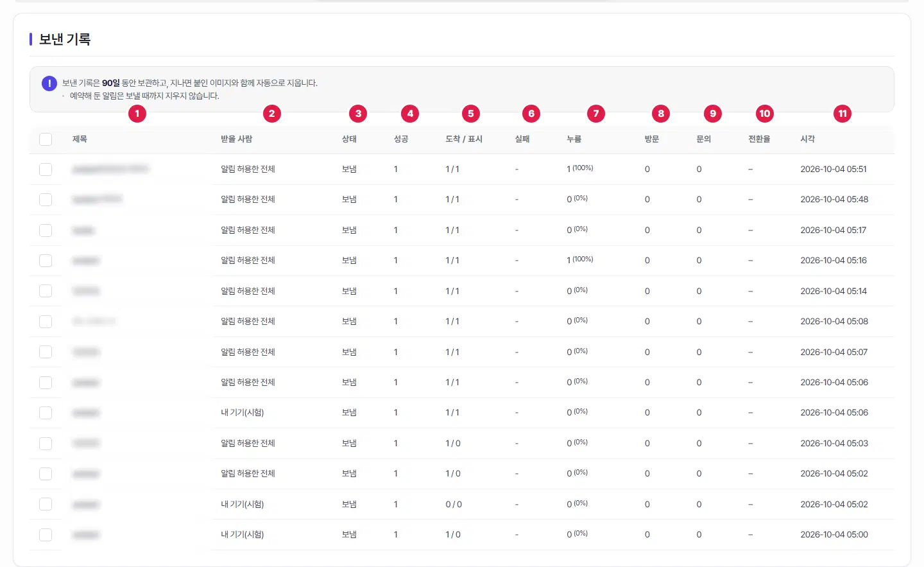Image resolution: width=924 pixels, height=567 pixels.
Task: Click the 도착 / 표시 column header
Action: [464, 139]
